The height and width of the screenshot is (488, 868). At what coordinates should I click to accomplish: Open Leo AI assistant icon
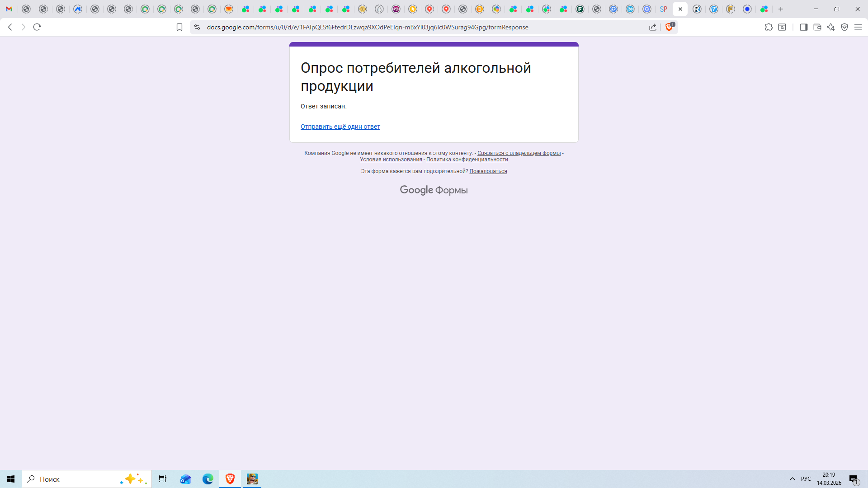click(830, 27)
